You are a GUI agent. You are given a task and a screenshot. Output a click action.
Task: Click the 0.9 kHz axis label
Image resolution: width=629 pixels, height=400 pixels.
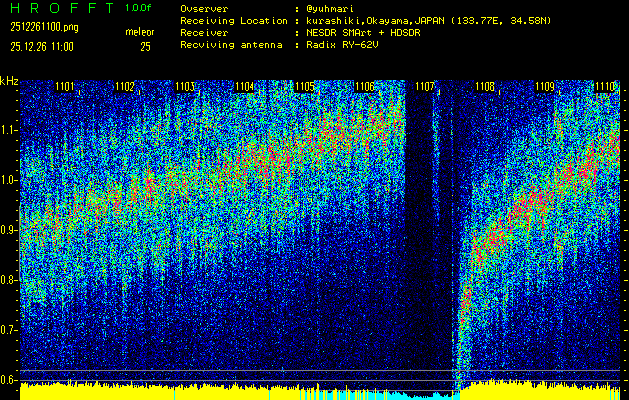tap(9, 230)
